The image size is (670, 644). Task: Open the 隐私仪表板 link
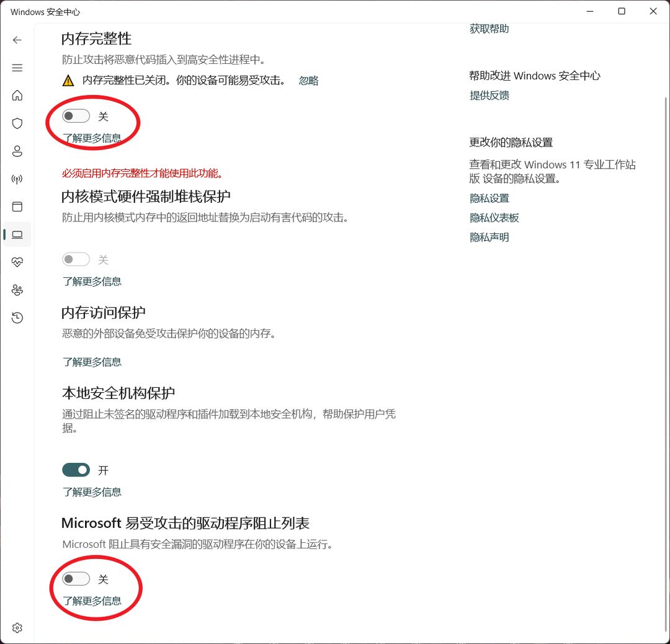[x=494, y=218]
